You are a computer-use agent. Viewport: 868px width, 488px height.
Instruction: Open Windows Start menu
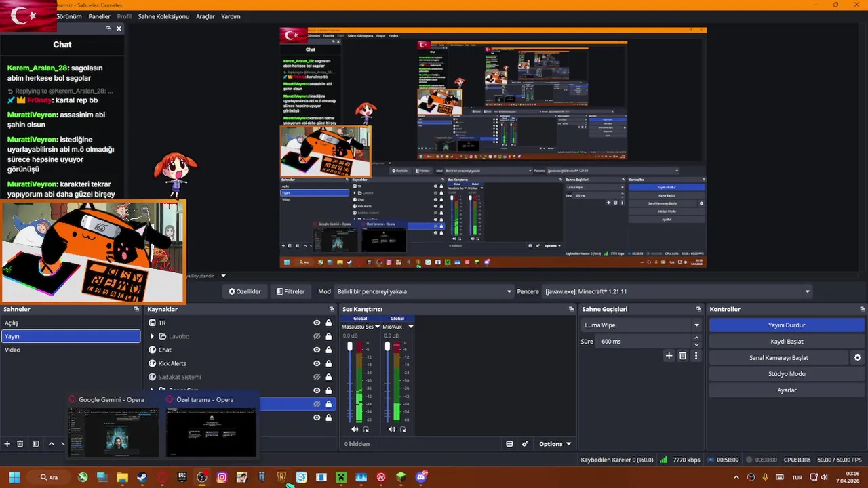(14, 477)
